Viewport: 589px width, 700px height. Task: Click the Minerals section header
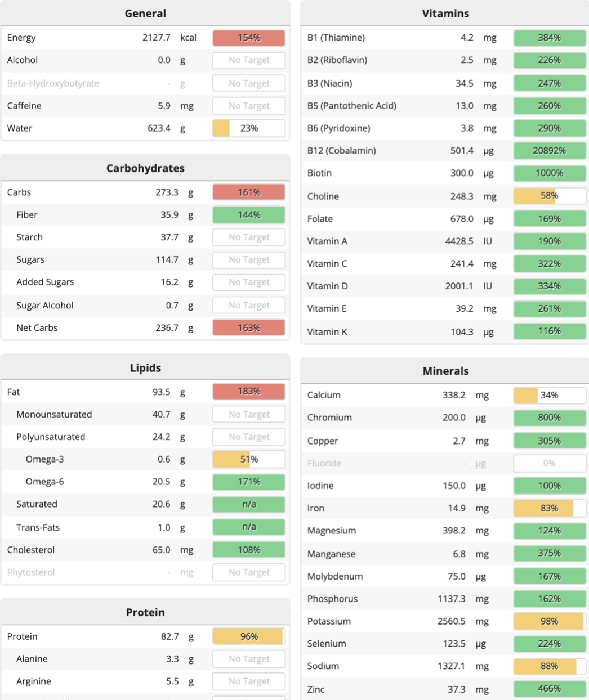pos(445,371)
